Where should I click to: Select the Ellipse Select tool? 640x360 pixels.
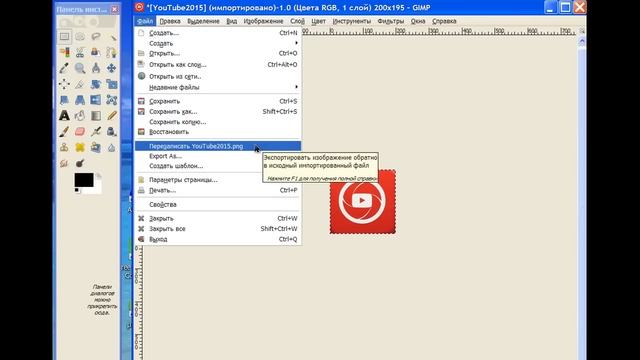(80, 37)
